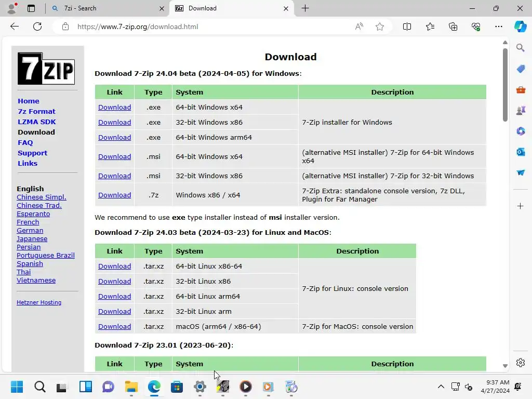The height and width of the screenshot is (399, 532).
Task: Open sidebar settings gear
Action: pyautogui.click(x=521, y=363)
